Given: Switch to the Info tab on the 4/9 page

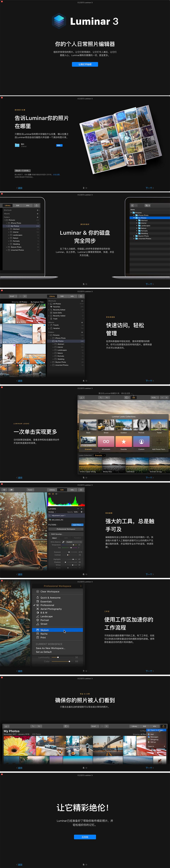Looking at the screenshot, I should [x=72, y=296].
